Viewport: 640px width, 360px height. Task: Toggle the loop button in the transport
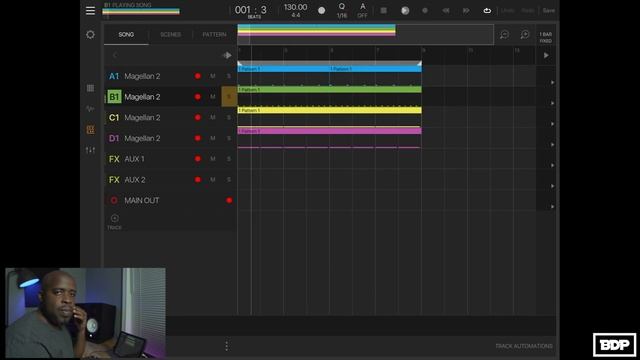[x=487, y=11]
